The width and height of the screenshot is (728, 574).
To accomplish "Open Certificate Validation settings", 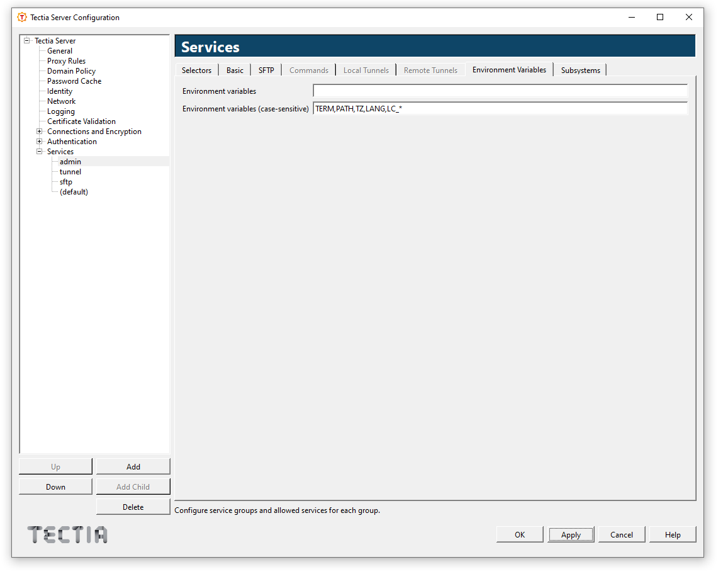I will (81, 121).
